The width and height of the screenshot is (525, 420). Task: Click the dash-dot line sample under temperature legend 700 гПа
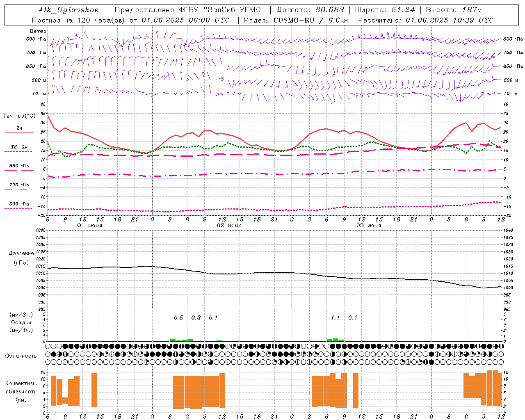(x=18, y=189)
